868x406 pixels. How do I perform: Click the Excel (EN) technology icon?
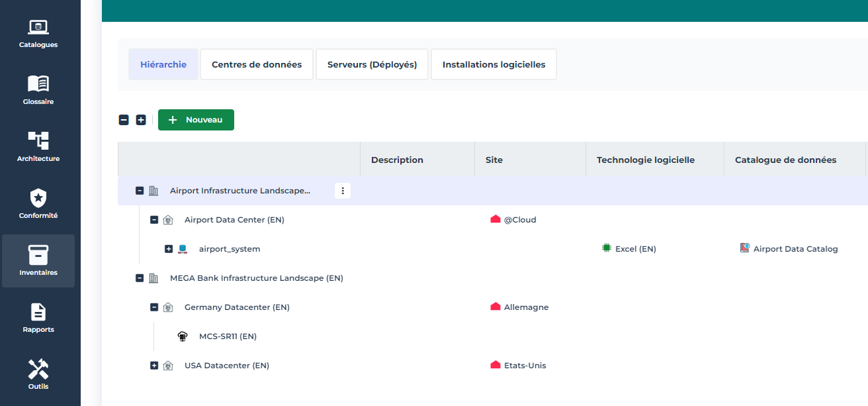coord(606,248)
